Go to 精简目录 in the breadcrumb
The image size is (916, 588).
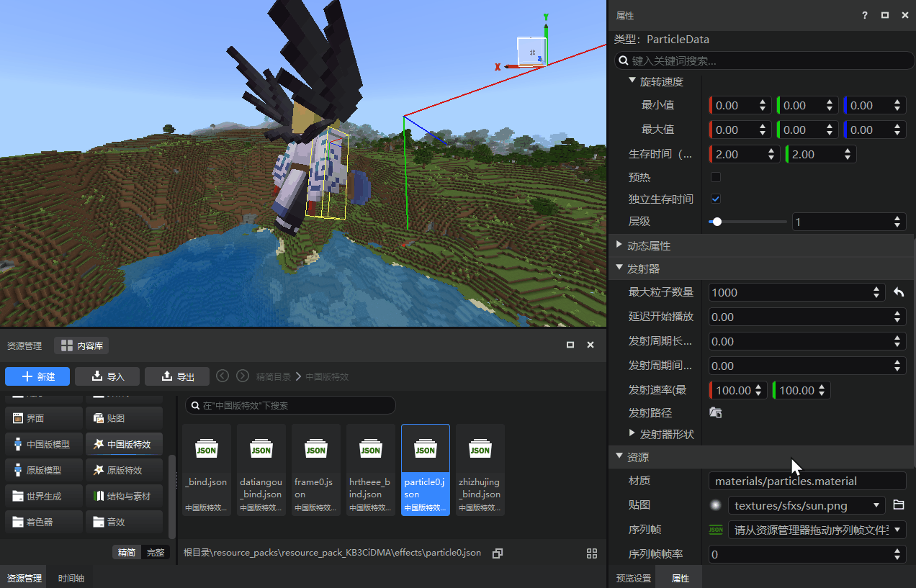[274, 376]
